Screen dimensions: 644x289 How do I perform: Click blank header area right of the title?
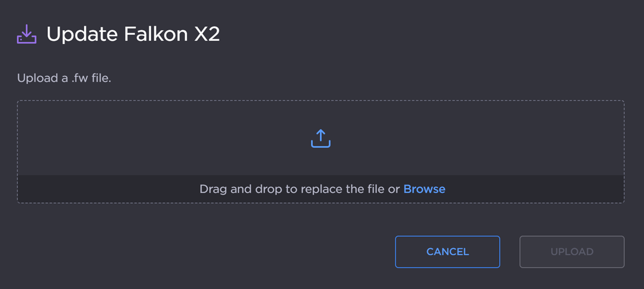click(x=429, y=35)
